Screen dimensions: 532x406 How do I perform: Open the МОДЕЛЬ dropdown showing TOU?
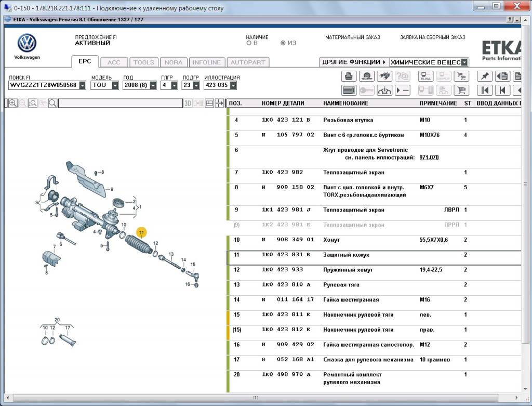115,85
